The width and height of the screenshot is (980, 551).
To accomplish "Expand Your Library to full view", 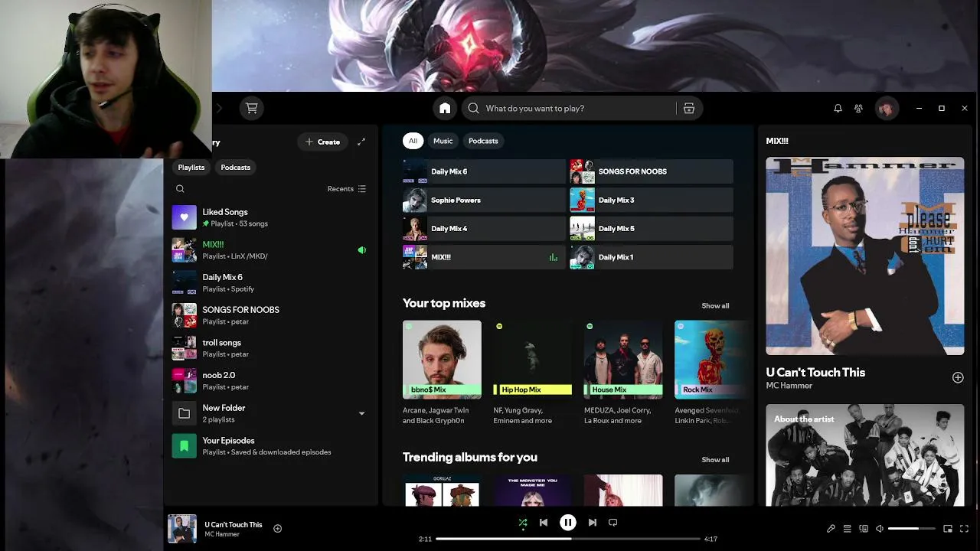I will (361, 142).
